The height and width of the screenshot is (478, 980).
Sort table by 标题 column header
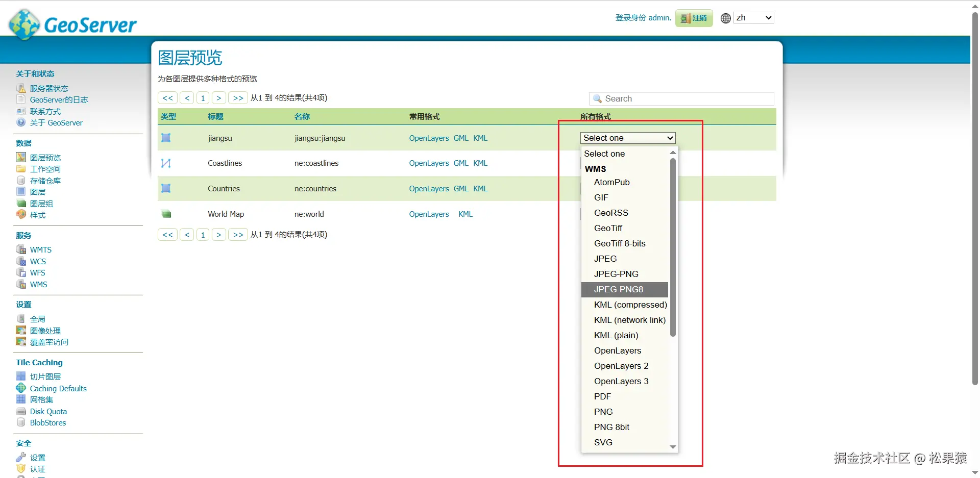click(215, 117)
